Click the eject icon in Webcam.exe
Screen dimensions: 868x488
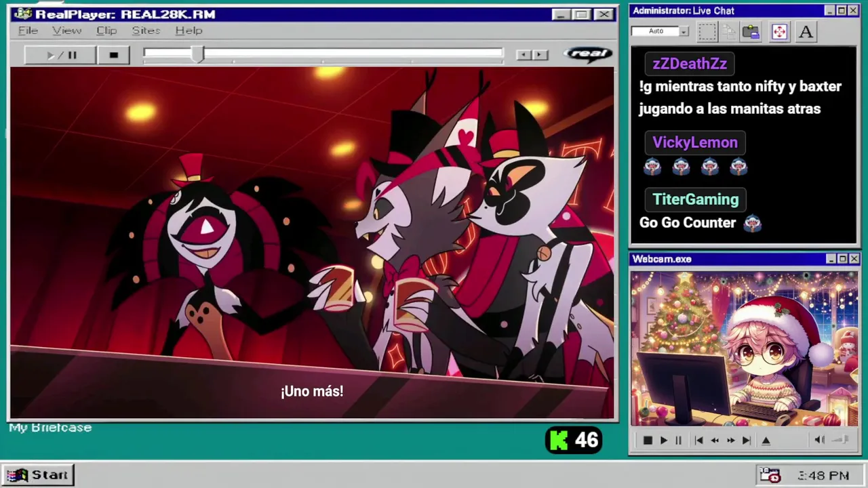tap(766, 441)
